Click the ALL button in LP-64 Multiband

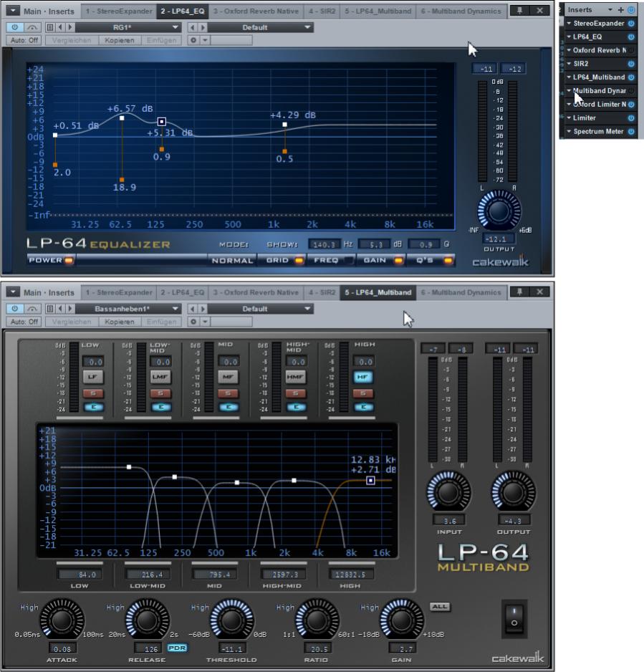[x=440, y=606]
